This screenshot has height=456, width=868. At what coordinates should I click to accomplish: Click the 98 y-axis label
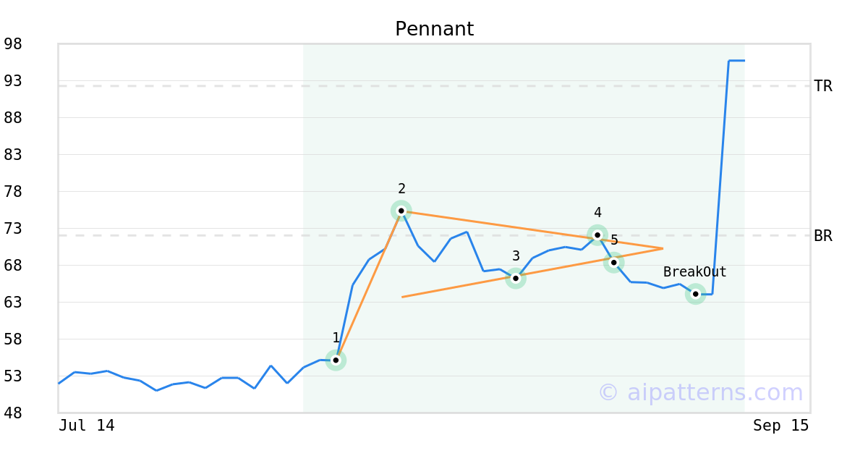(13, 44)
